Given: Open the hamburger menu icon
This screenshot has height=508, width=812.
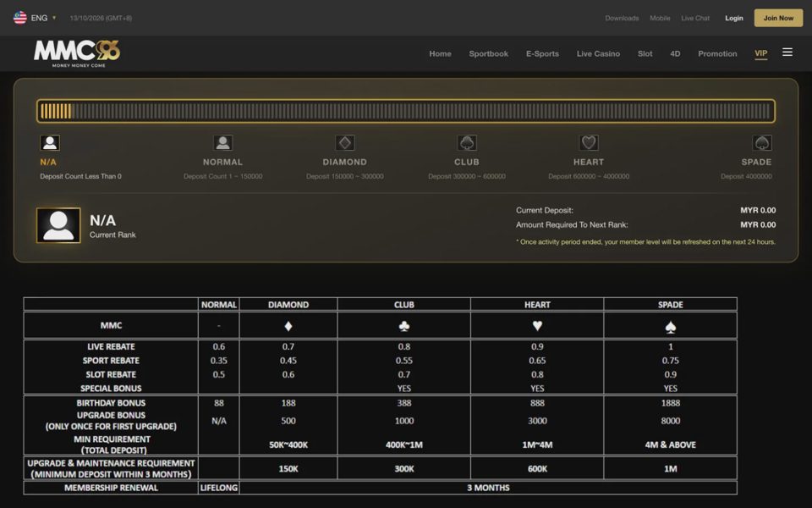Looking at the screenshot, I should coord(787,52).
